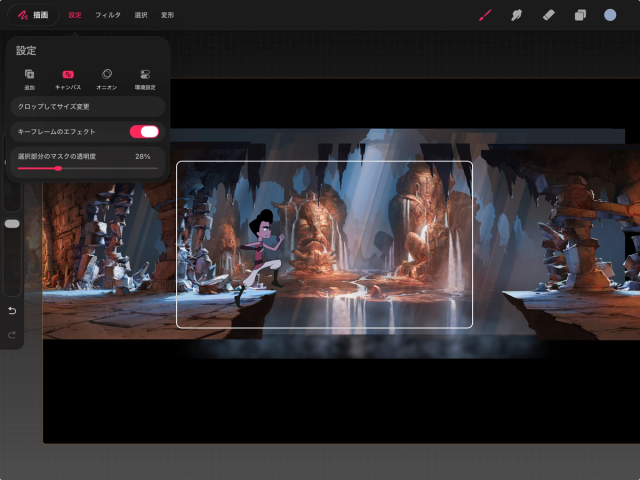The height and width of the screenshot is (480, 640).
Task: Open the 環境設定 (Preferences) icon
Action: (x=145, y=75)
